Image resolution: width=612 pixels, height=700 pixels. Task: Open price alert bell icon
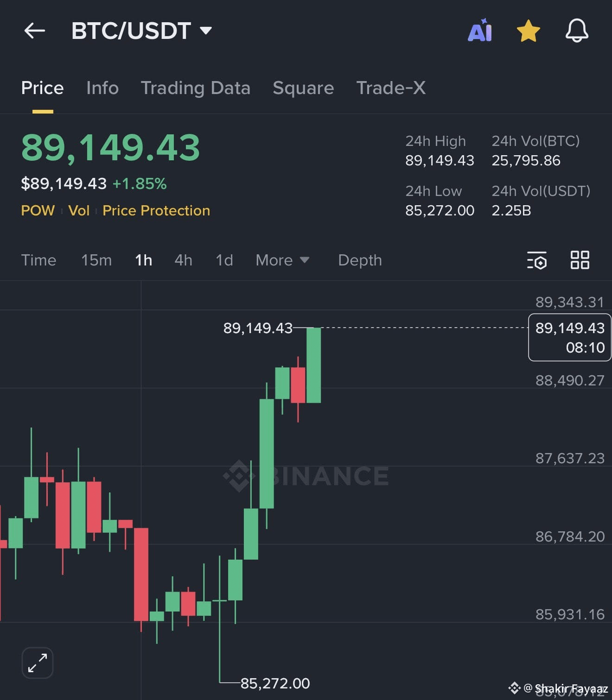tap(577, 31)
